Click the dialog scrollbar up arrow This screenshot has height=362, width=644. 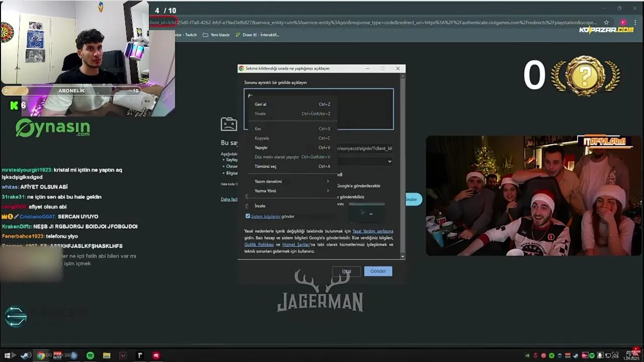pyautogui.click(x=403, y=76)
